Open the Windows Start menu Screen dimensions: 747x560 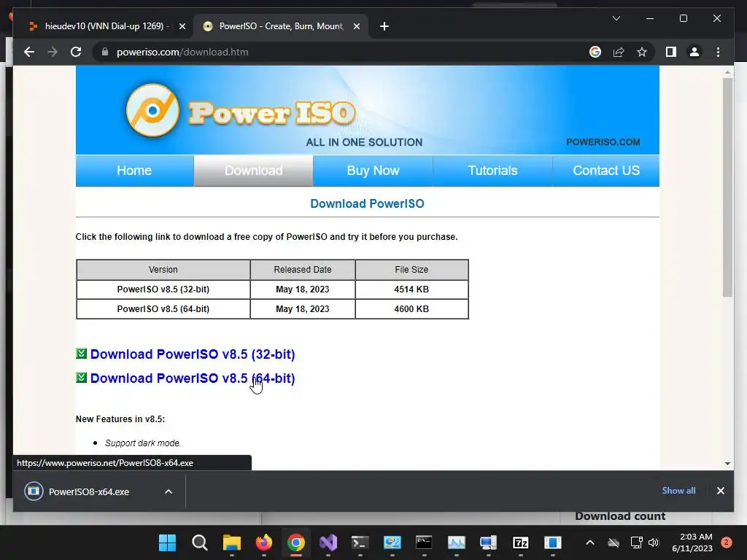click(x=167, y=542)
